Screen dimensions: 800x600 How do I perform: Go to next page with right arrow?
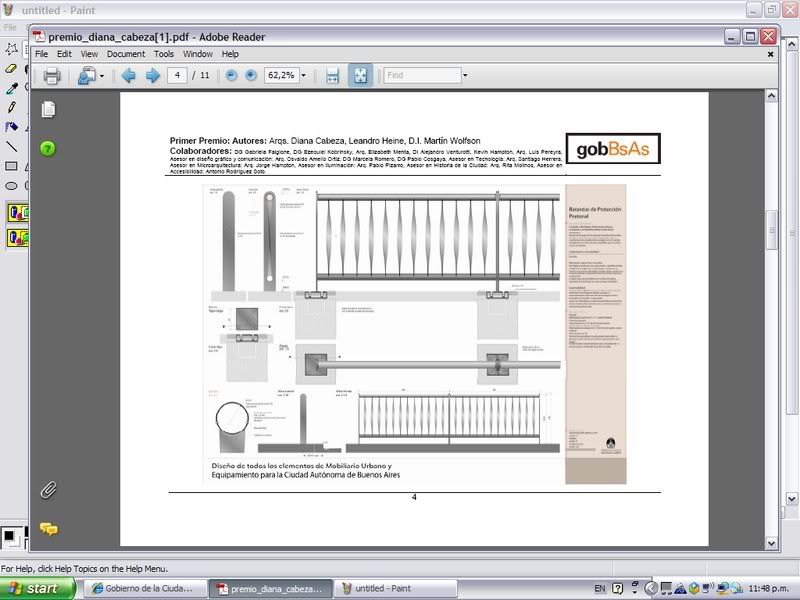pos(152,76)
